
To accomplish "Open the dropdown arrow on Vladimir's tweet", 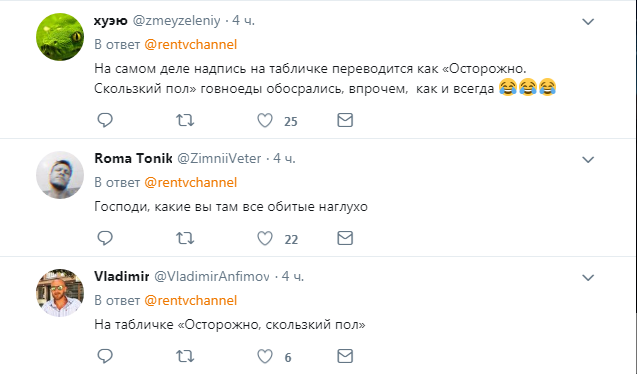I will (x=588, y=278).
